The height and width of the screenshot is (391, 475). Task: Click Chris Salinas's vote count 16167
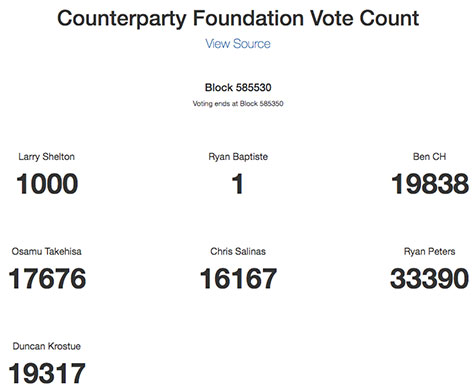[x=238, y=278]
